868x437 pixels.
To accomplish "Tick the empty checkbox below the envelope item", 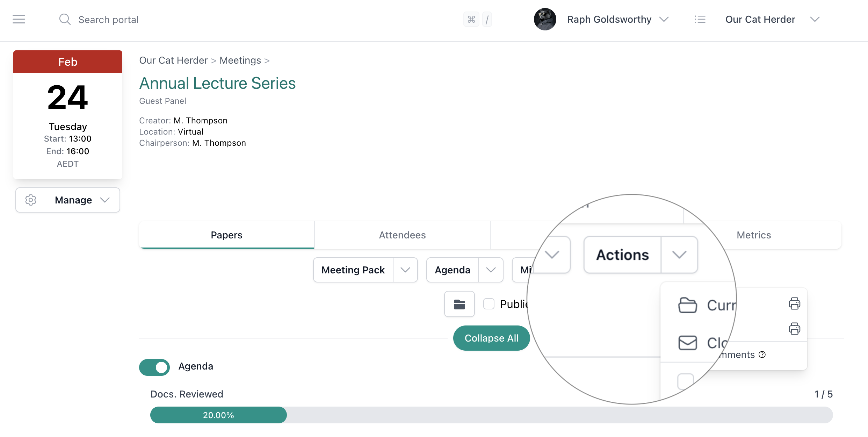I will (x=685, y=381).
